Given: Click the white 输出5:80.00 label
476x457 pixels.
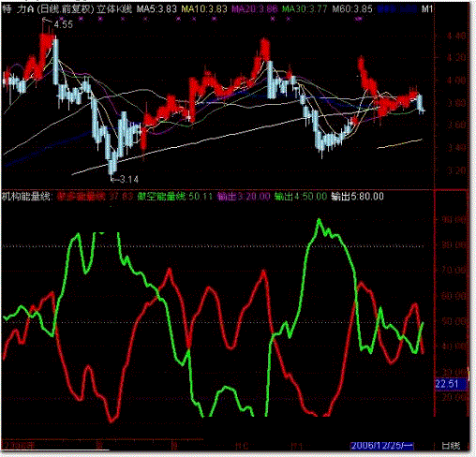Looking at the screenshot, I should tap(357, 197).
